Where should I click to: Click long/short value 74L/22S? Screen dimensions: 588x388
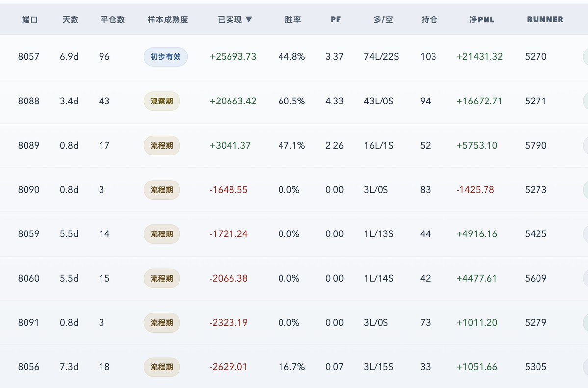(382, 57)
